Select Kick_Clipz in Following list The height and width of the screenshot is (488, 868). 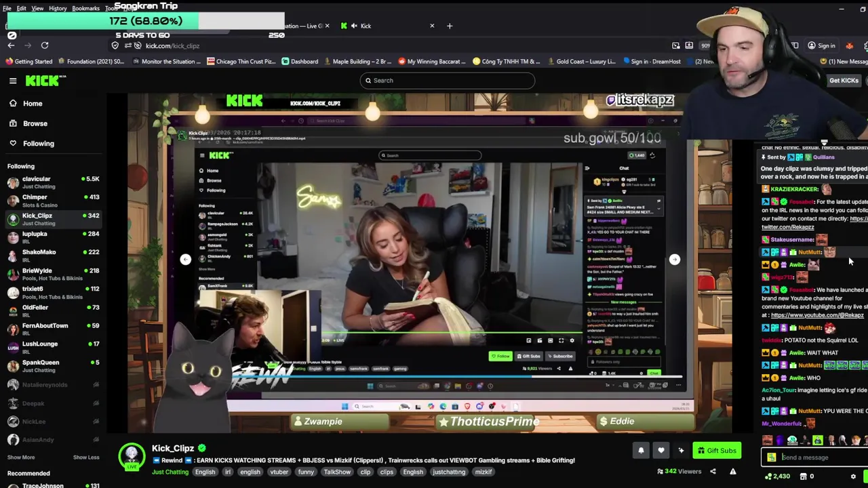(53, 219)
